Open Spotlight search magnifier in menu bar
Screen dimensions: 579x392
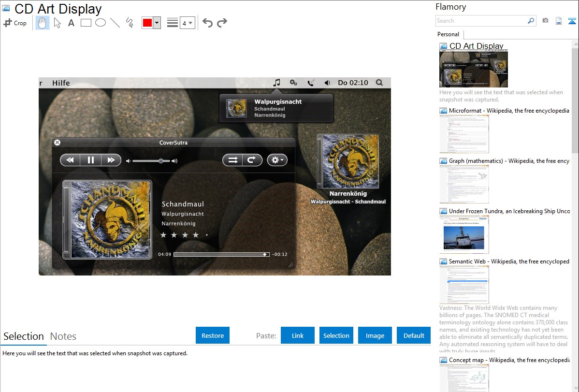tap(379, 83)
